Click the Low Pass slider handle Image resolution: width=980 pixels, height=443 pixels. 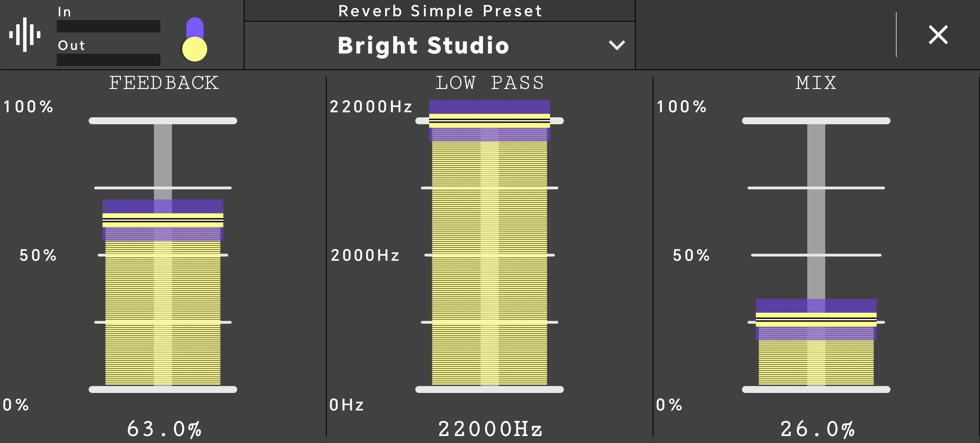click(x=490, y=121)
